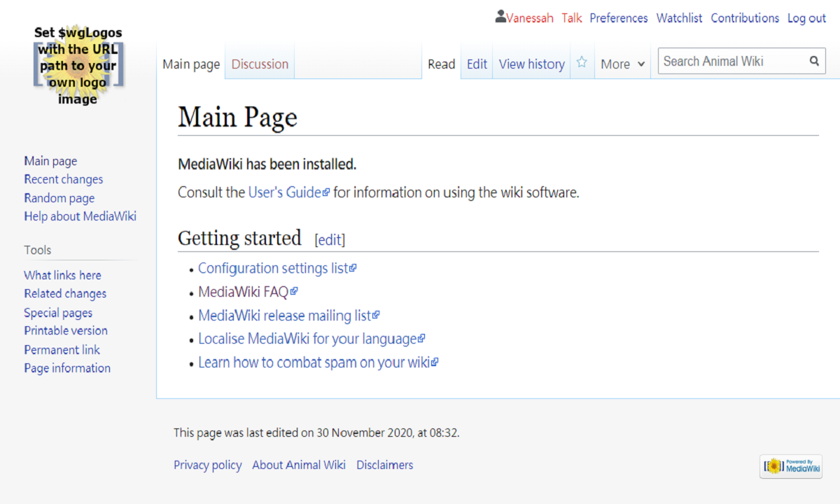Click Log out in top bar

806,18
